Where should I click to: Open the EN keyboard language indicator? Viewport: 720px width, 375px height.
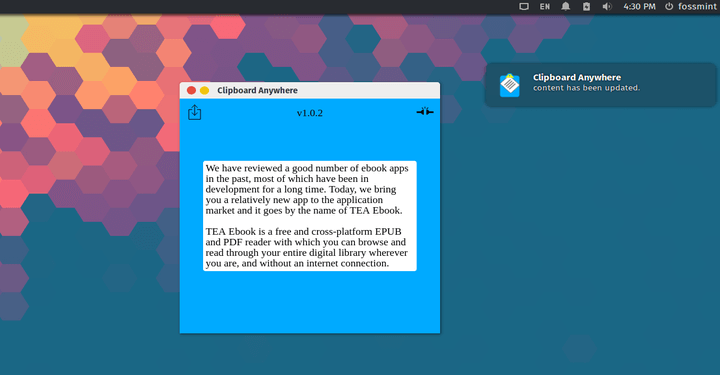pos(545,6)
